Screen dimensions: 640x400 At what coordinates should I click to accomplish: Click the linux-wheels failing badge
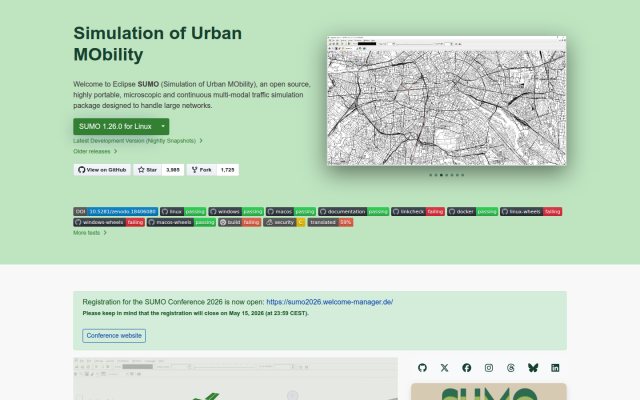point(531,211)
